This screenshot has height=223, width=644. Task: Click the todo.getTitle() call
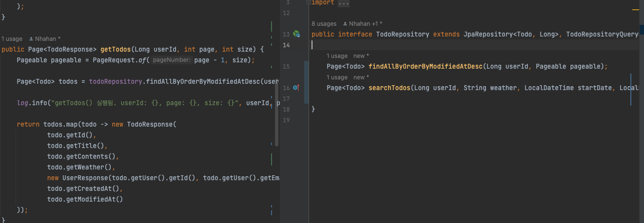76,146
